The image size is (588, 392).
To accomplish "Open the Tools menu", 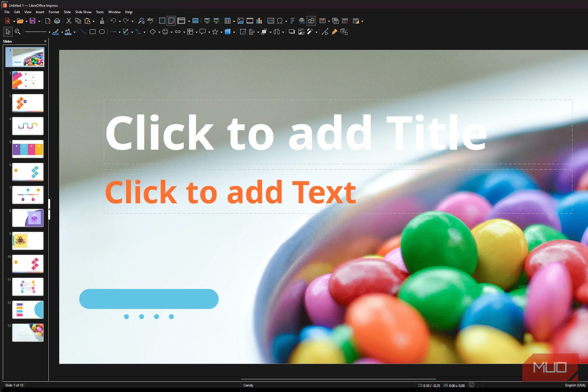I will (x=100, y=12).
